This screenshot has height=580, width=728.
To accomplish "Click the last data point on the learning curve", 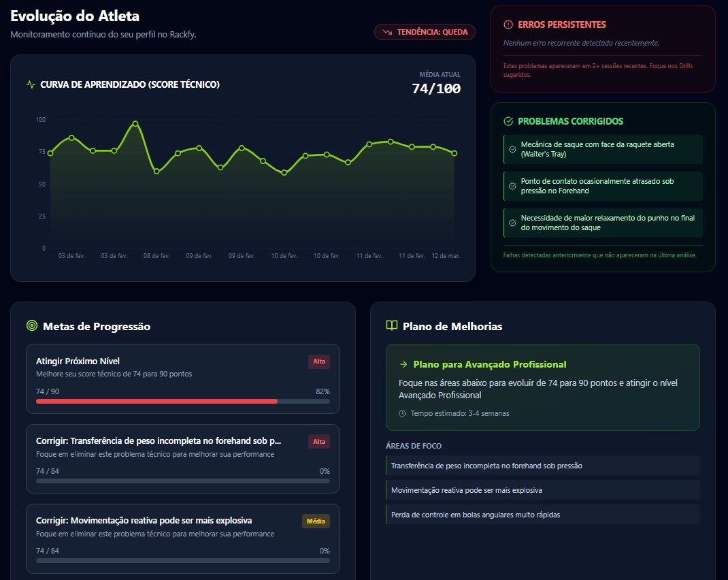I will tap(454, 153).
